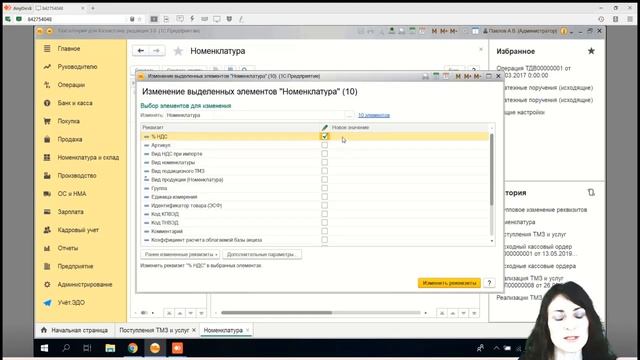This screenshot has height=360, width=640.
Task: Open the Отчеты menu section
Action: point(68,248)
